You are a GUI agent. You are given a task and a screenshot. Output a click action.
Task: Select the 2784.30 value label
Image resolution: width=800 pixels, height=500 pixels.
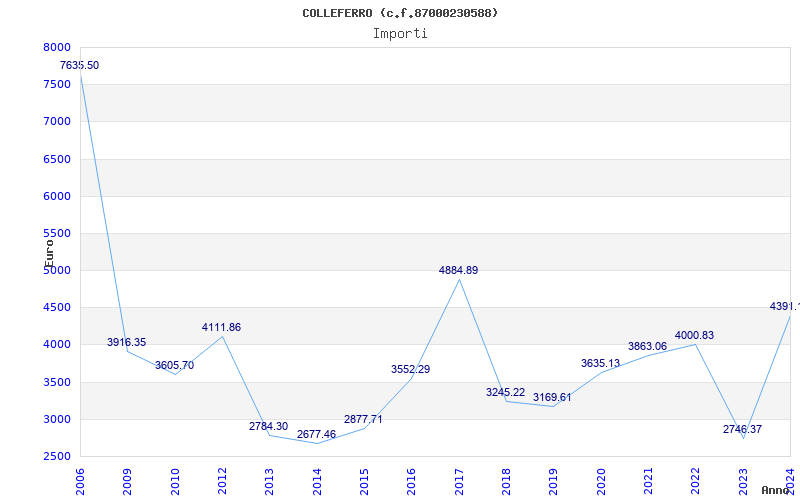(268, 427)
